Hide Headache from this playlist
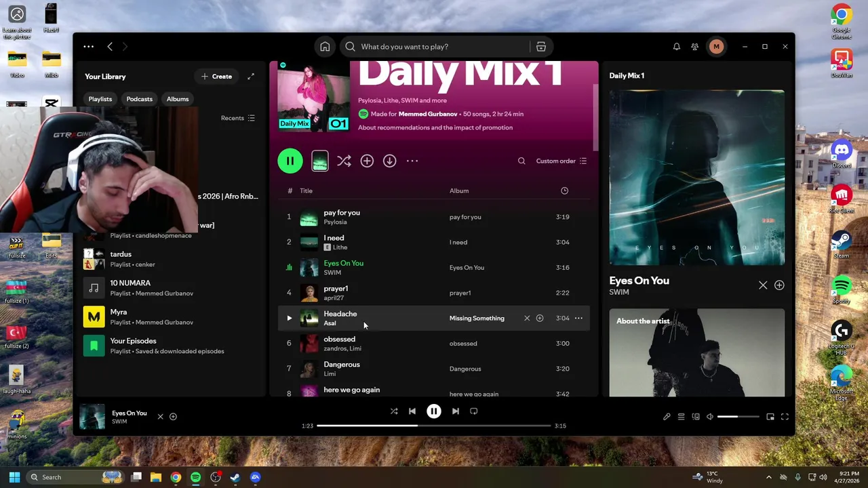This screenshot has height=488, width=868. coord(527,318)
